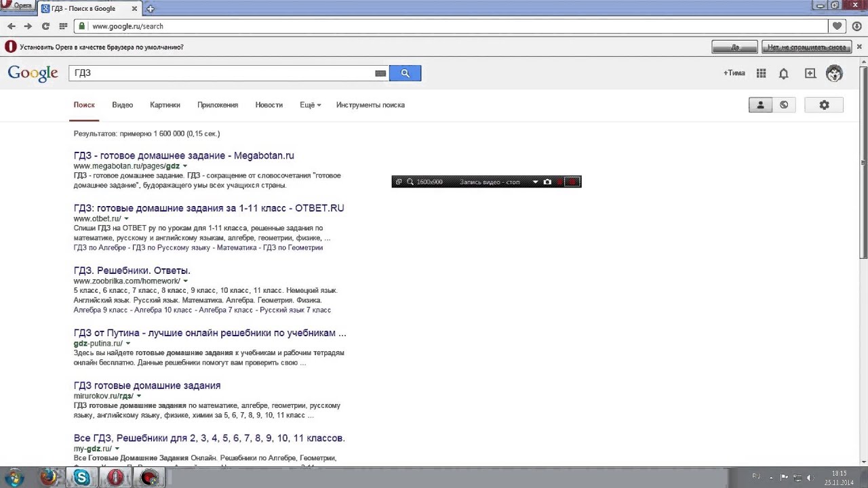Viewport: 868px width, 488px height.
Task: Click the recorder magnifier zoom icon
Action: (x=410, y=182)
